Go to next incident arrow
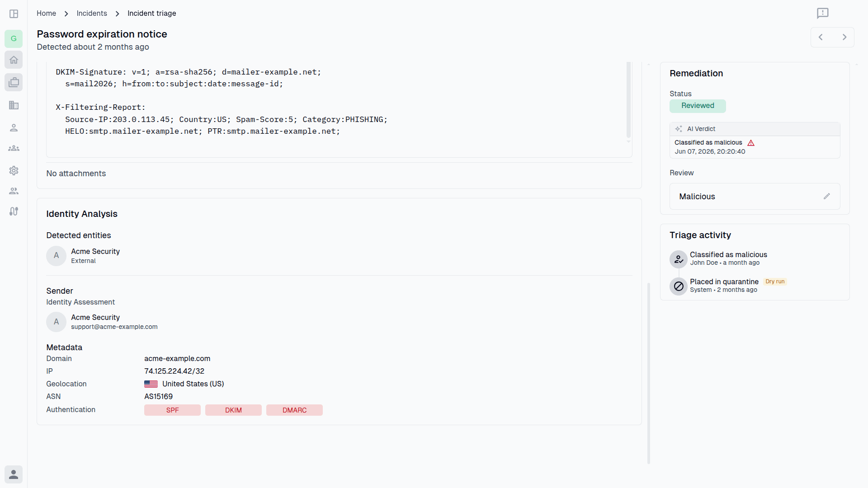Viewport: 868px width, 488px height. 844,37
